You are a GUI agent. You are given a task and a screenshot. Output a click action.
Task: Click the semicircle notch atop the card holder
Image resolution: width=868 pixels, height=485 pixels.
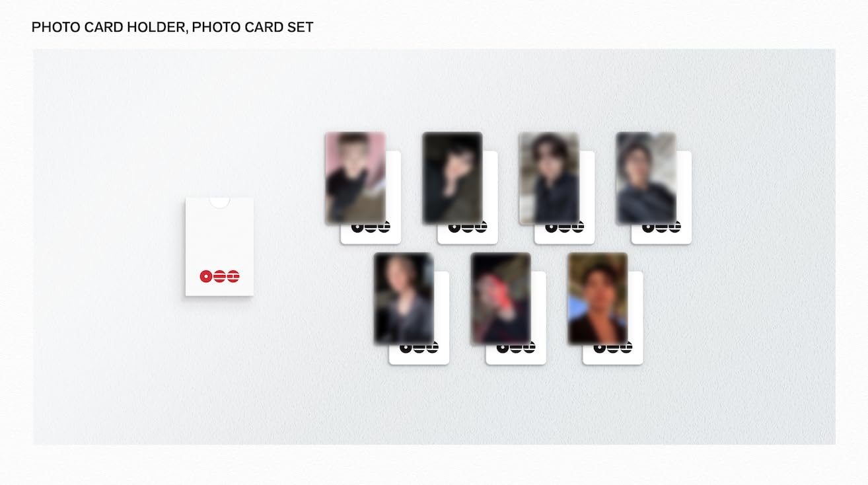(219, 202)
